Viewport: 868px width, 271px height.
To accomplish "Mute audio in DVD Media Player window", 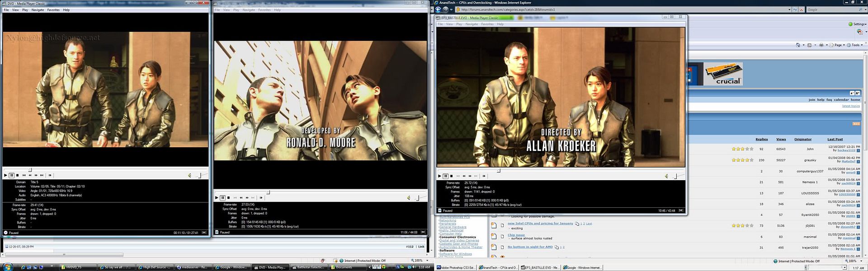I will tap(190, 175).
